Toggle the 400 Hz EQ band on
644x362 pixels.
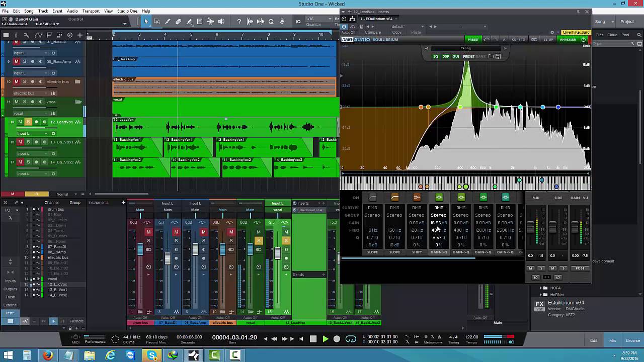[x=461, y=198]
